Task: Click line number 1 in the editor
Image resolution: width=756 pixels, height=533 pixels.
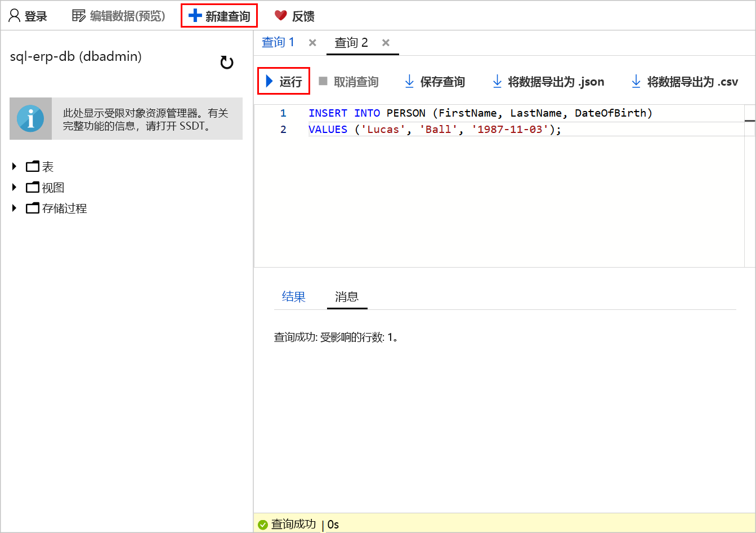Action: (x=283, y=113)
